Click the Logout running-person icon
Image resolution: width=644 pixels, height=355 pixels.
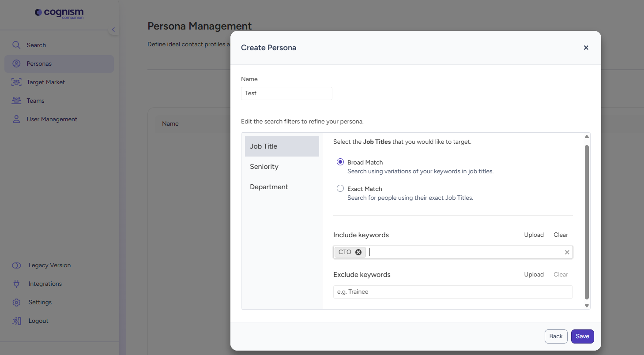[x=16, y=321]
